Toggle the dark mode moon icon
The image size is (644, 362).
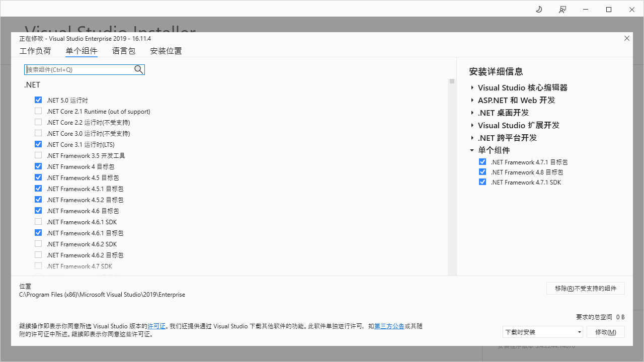pyautogui.click(x=539, y=9)
